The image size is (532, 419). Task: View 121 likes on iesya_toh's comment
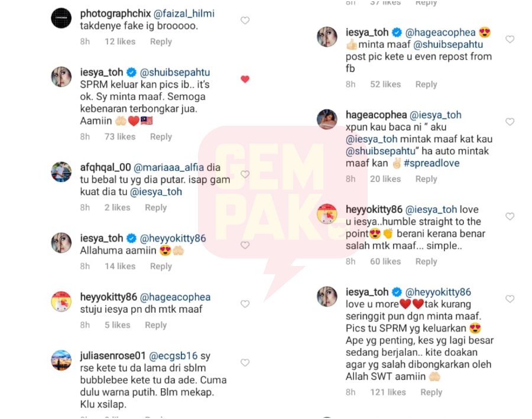coord(388,392)
